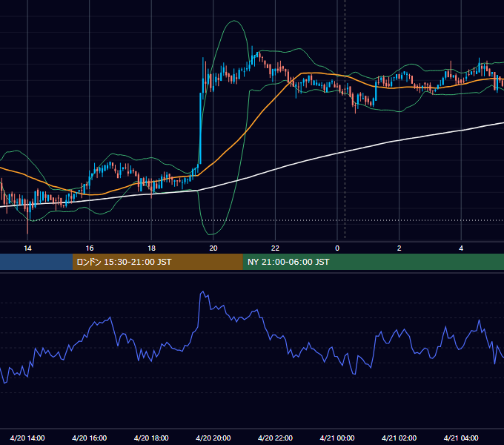Click the '16' hour label on price chart axis
Screen dimensions: 504x445
point(90,248)
